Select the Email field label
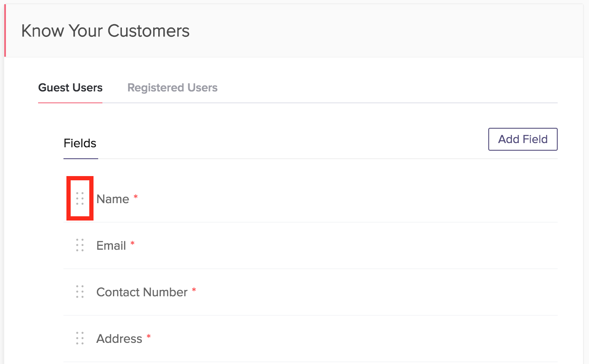This screenshot has height=364, width=589. (x=111, y=245)
